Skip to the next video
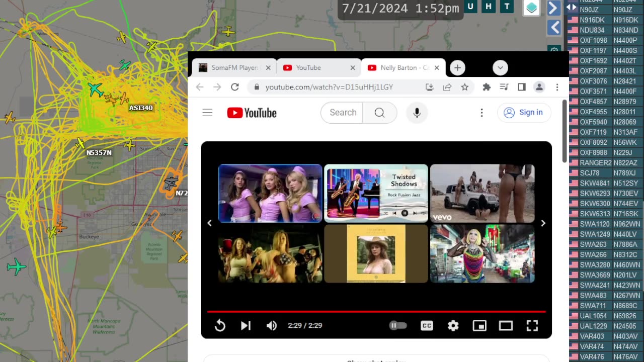The width and height of the screenshot is (644, 362). (x=246, y=326)
